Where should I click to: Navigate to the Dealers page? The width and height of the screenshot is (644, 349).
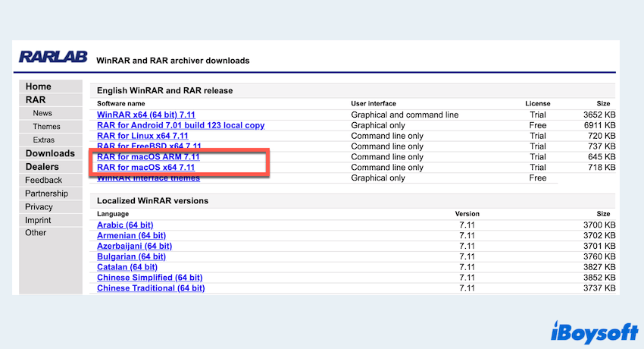[42, 167]
